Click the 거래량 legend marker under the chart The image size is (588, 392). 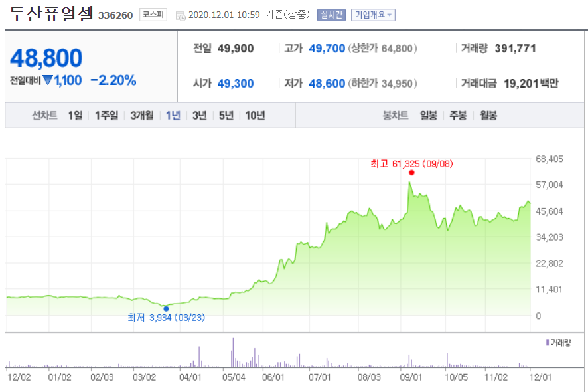coord(547,343)
